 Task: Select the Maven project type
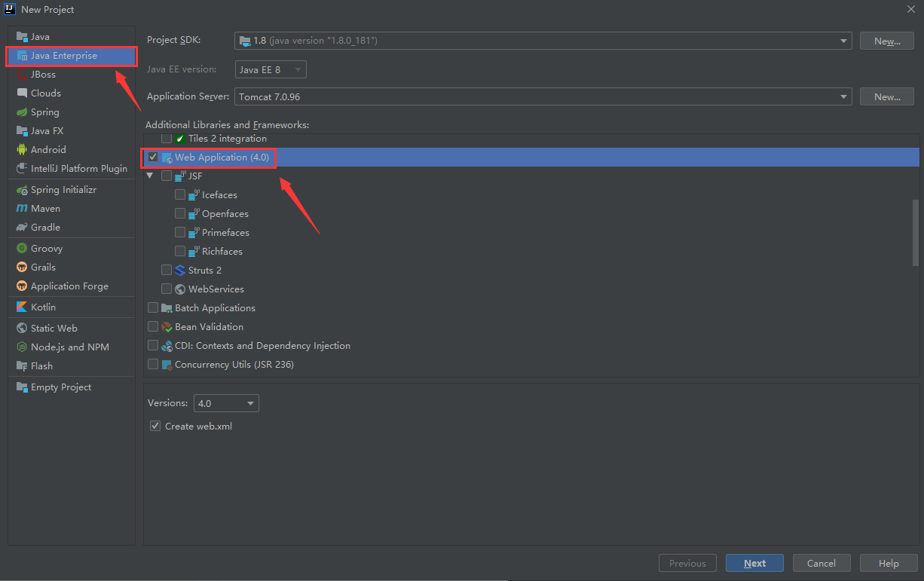coord(45,209)
